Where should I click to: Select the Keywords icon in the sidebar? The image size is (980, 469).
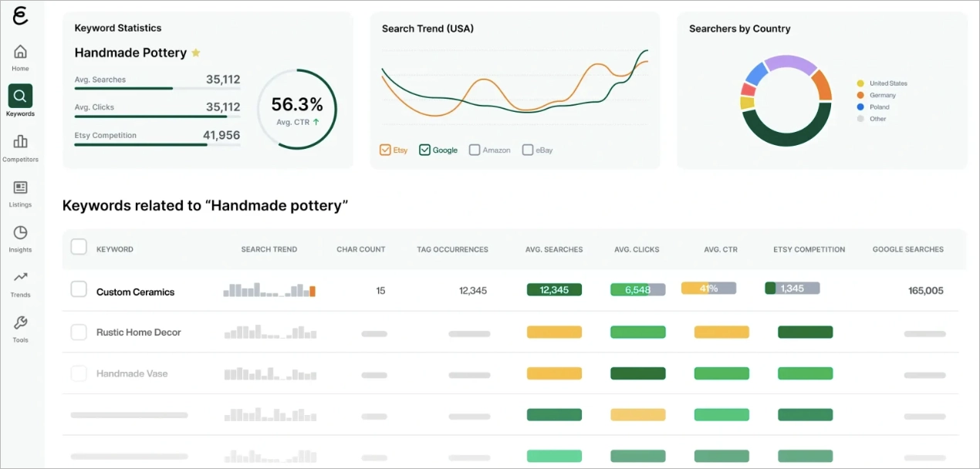pos(20,97)
